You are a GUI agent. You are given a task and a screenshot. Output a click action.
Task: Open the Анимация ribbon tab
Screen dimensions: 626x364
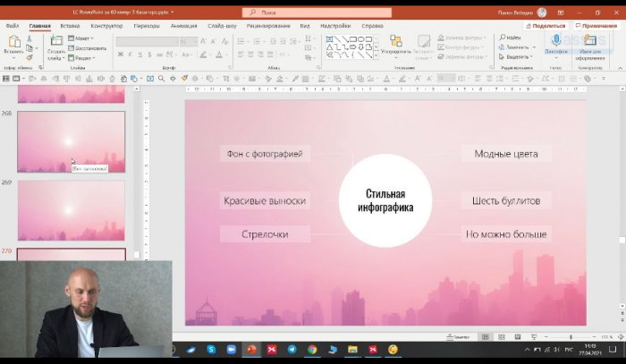[183, 26]
